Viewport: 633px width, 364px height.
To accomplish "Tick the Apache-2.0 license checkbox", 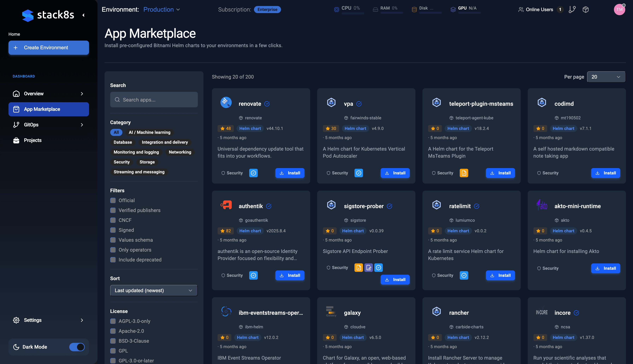I will click(x=113, y=331).
